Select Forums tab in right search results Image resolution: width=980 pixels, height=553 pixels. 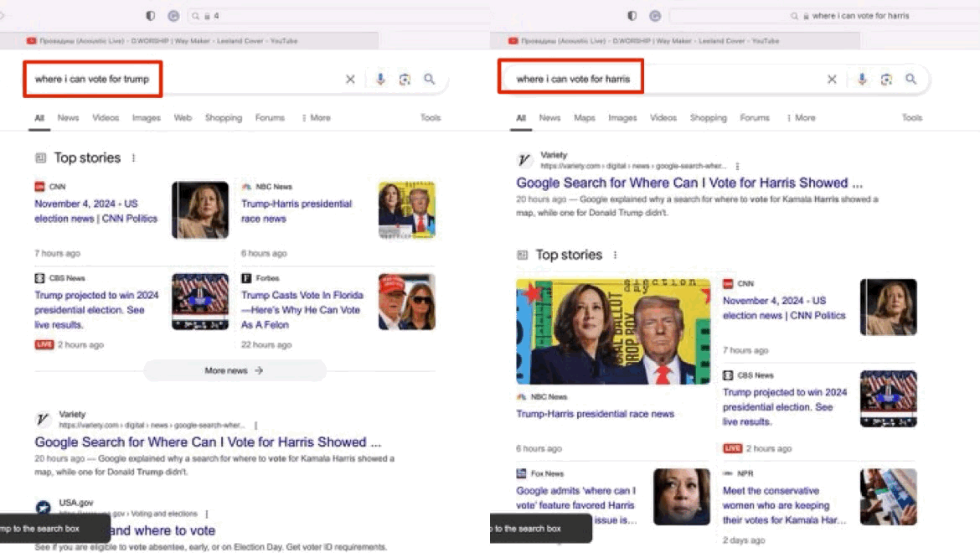click(755, 117)
